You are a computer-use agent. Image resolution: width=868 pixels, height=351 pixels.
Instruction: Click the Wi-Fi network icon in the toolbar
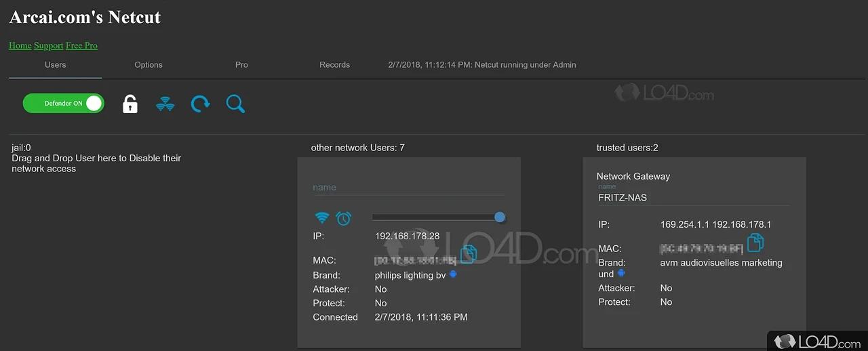pos(165,104)
